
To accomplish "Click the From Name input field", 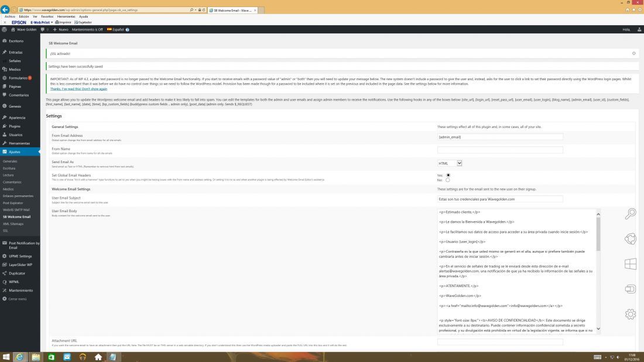I will [500, 150].
